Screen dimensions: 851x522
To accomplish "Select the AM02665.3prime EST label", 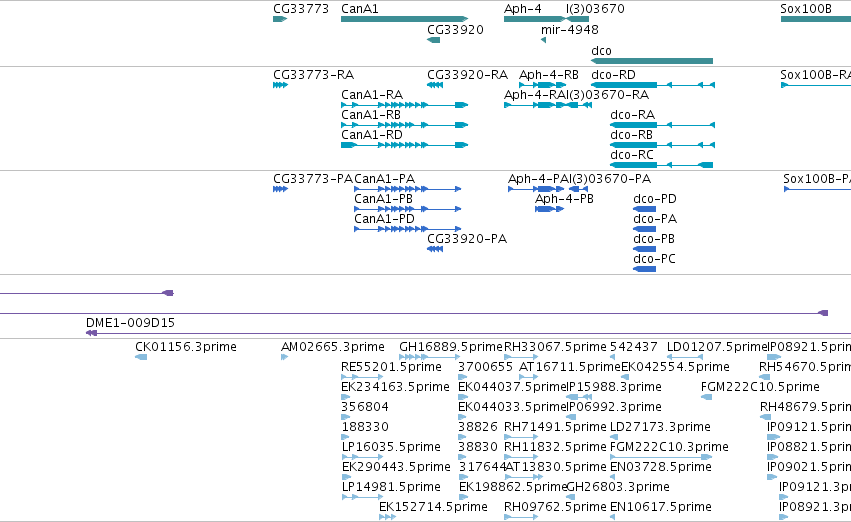I will 333,346.
